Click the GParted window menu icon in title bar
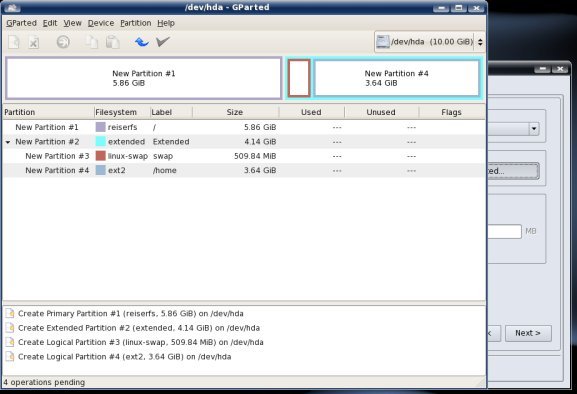This screenshot has height=394, width=577. [12, 7]
